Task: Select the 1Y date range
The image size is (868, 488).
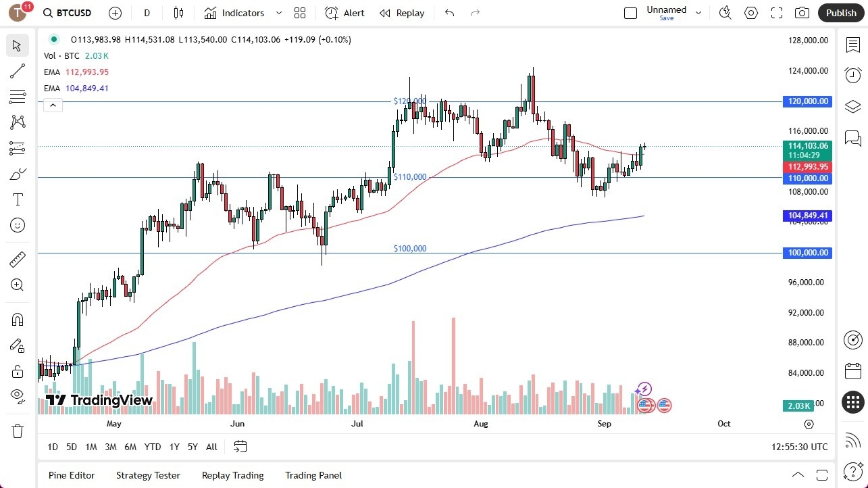Action: coord(174,447)
